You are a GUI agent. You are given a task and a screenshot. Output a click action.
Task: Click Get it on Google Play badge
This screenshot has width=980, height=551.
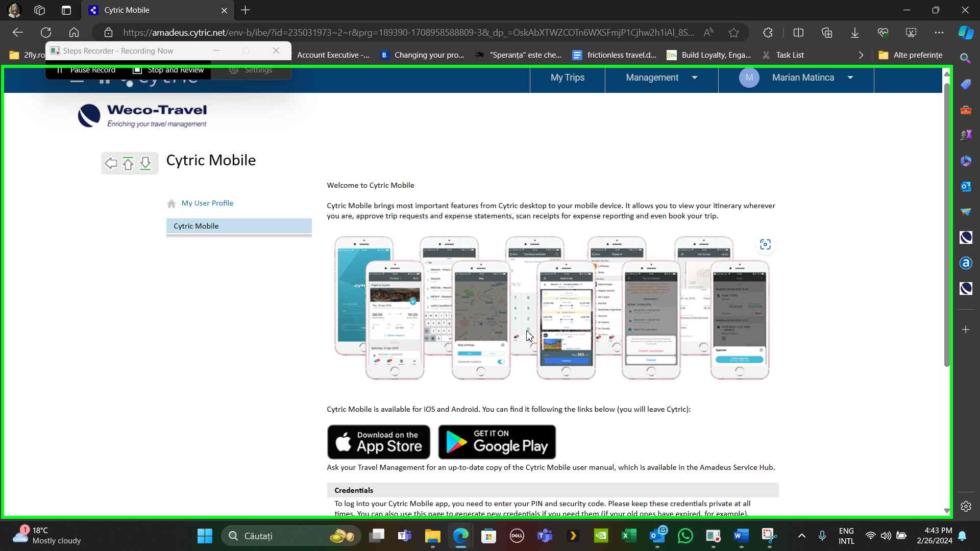pyautogui.click(x=497, y=442)
